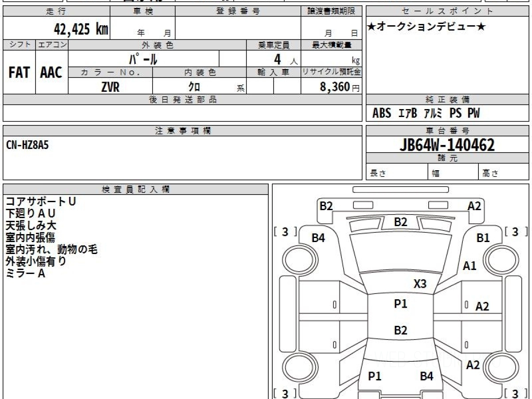Click the エアコン header cell
532x399 pixels.
pyautogui.click(x=52, y=45)
